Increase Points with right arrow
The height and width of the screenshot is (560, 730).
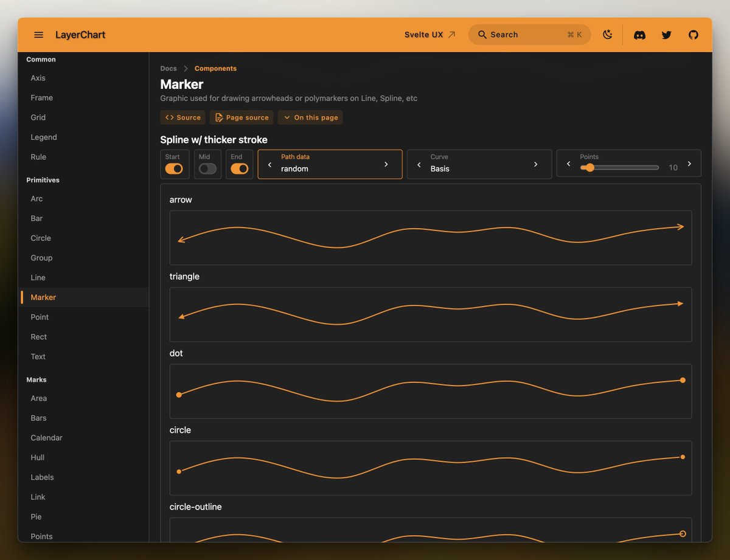click(689, 164)
